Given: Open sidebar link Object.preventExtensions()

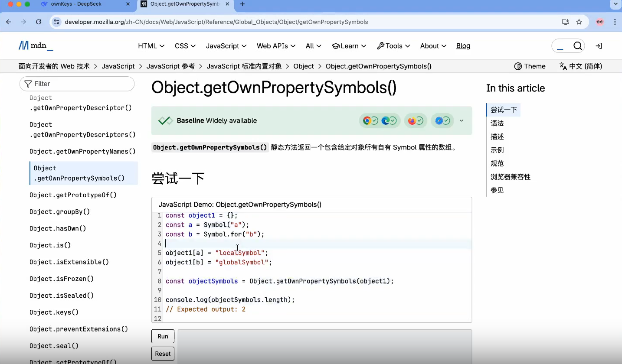Looking at the screenshot, I should pyautogui.click(x=79, y=329).
